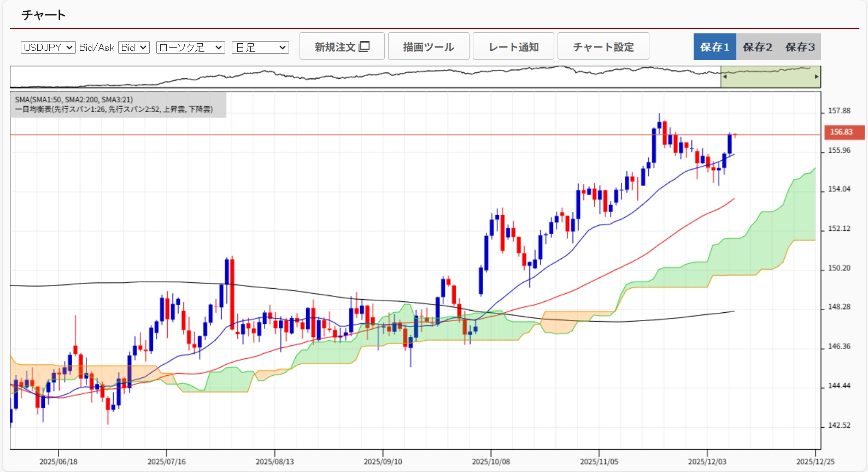Click the SMA indicator legend text
Image resolution: width=868 pixels, height=472 pixels.
tap(74, 100)
